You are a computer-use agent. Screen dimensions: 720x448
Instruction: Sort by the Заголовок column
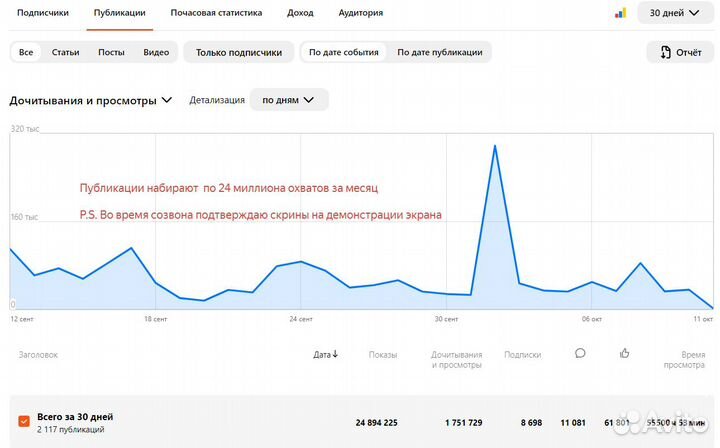point(38,355)
